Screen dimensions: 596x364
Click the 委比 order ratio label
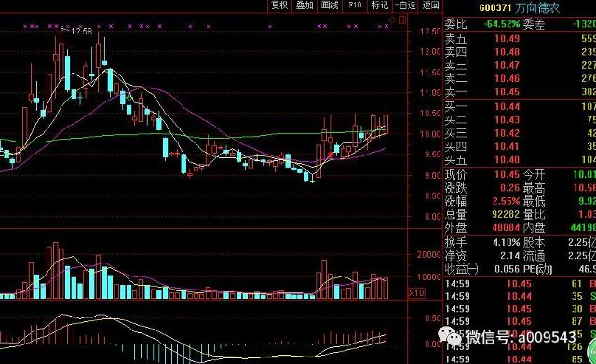click(455, 24)
